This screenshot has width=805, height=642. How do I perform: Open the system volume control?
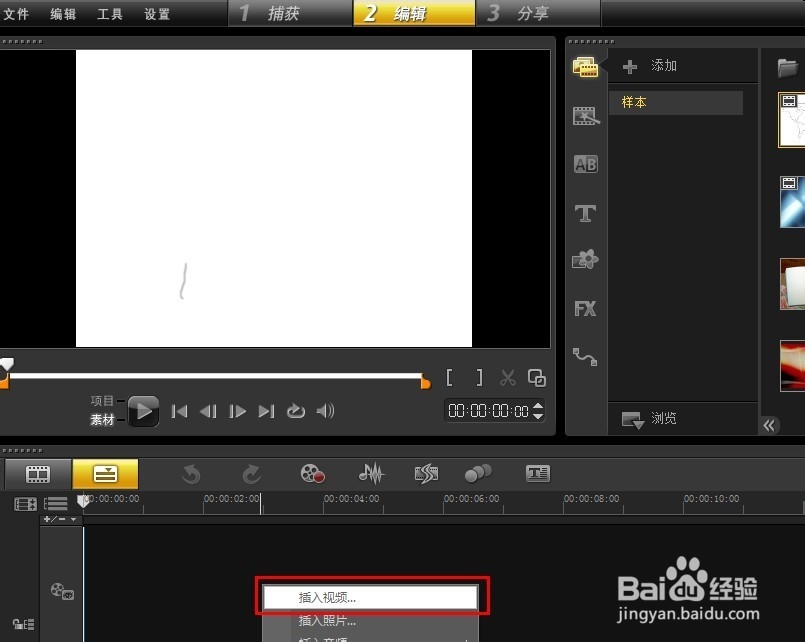325,411
